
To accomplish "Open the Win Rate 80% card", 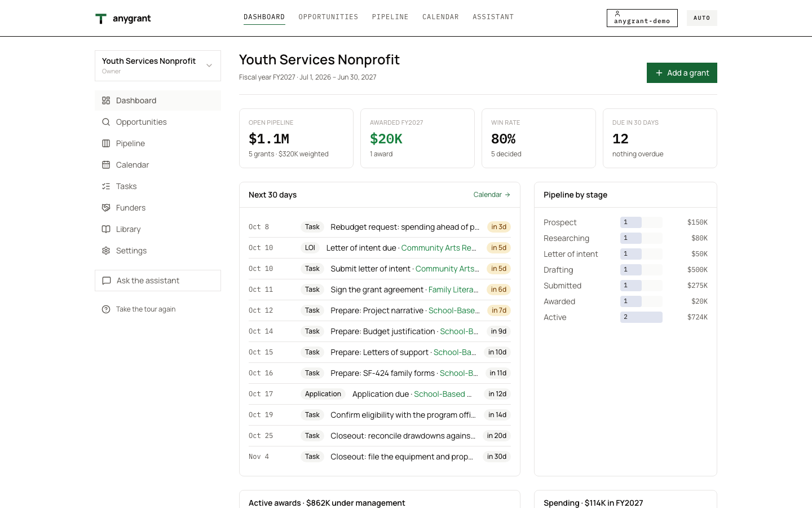I will coord(539,138).
